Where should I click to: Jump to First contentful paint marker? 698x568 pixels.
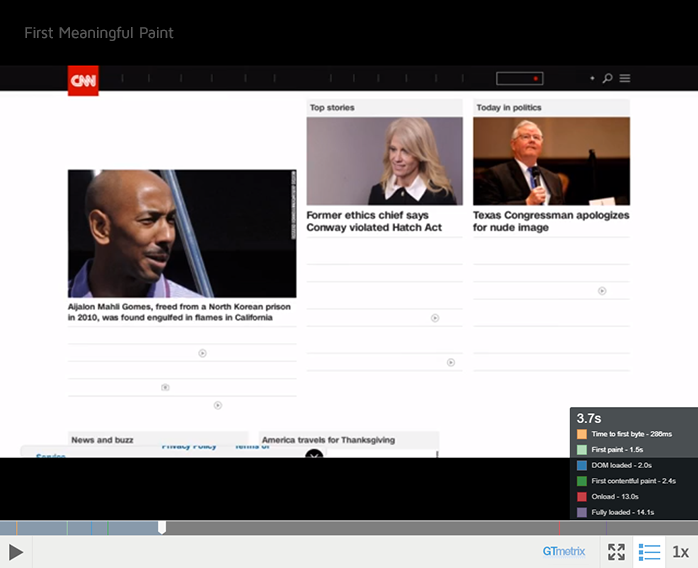pyautogui.click(x=108, y=528)
